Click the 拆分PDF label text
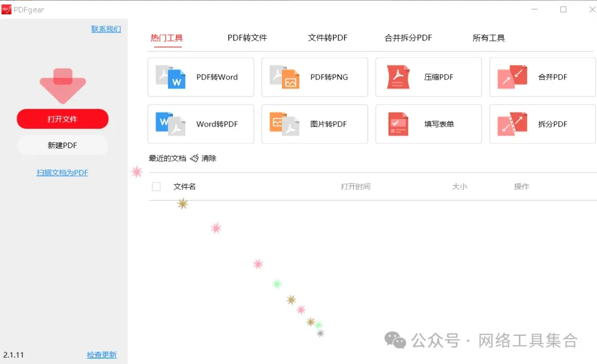The height and width of the screenshot is (364, 597). click(552, 124)
